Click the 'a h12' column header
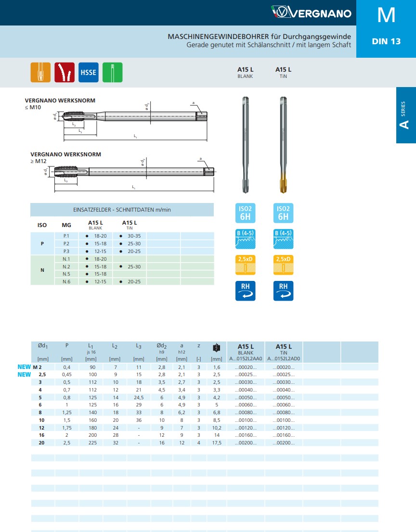416x532 pixels. [x=182, y=348]
